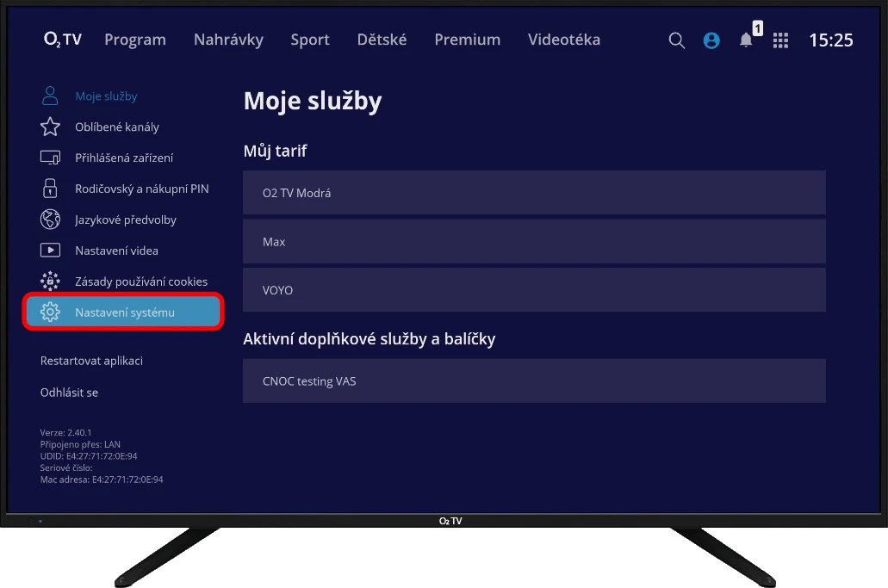Open Nastavení systému in sidebar

coord(124,313)
